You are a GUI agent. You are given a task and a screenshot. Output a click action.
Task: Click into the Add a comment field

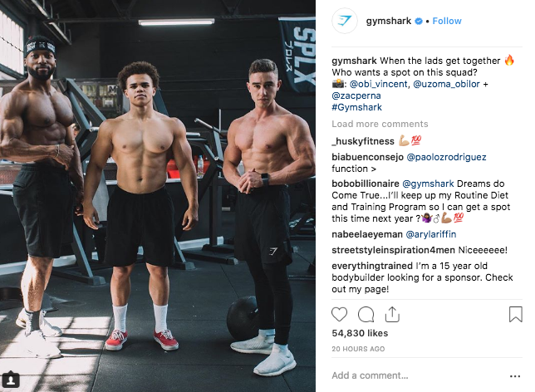tap(418, 375)
